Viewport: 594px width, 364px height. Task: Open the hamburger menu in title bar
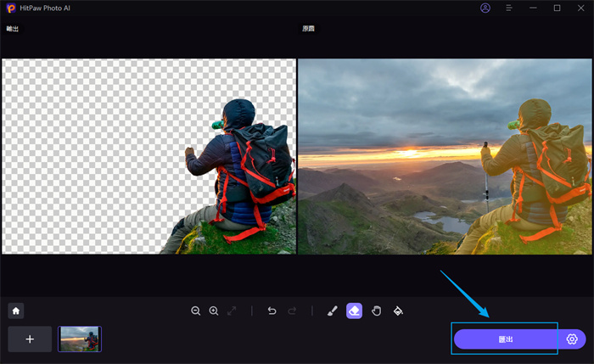coord(509,8)
